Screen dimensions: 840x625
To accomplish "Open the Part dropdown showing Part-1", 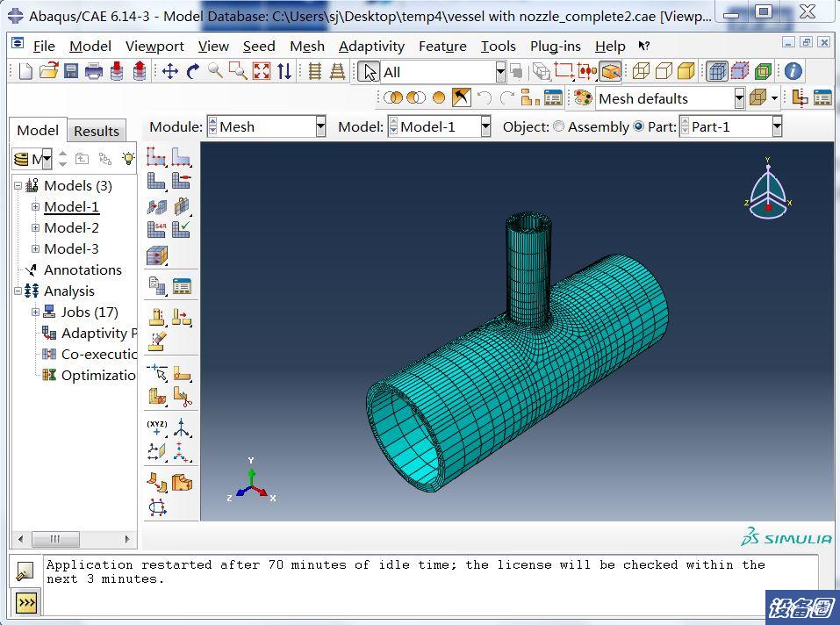I will 777,127.
